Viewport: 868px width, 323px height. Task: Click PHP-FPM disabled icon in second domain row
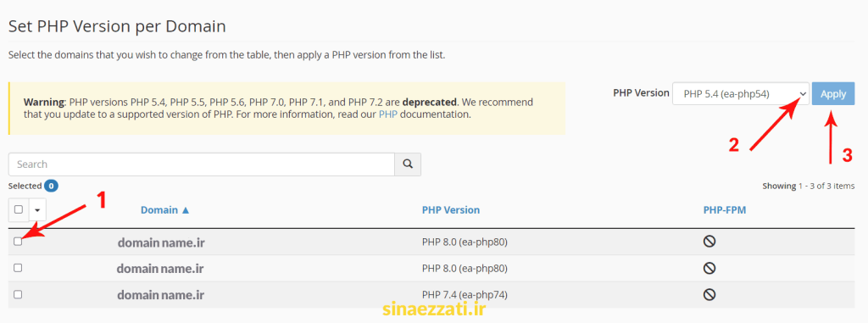click(709, 268)
